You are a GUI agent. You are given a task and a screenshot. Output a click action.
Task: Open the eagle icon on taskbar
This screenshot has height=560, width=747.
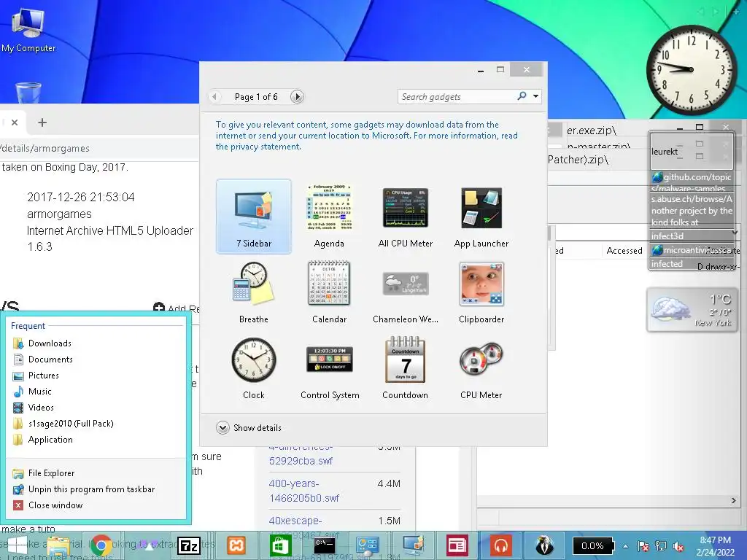(x=544, y=545)
